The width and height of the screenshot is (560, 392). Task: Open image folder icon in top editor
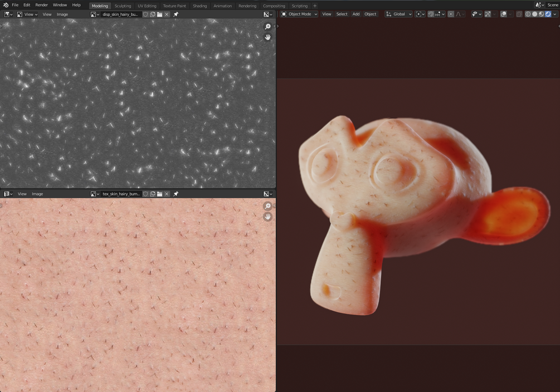[160, 14]
